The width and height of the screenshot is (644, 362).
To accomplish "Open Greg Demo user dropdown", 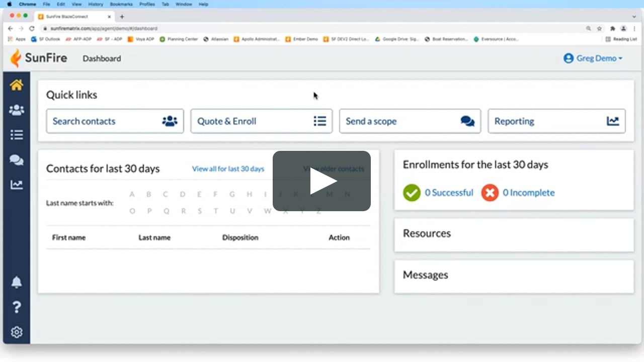I will tap(593, 58).
